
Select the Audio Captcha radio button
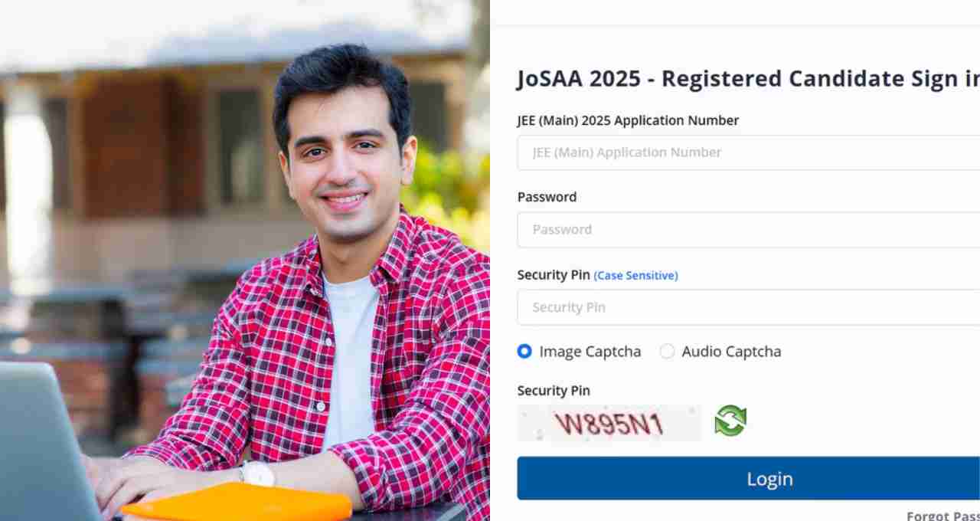(x=667, y=352)
